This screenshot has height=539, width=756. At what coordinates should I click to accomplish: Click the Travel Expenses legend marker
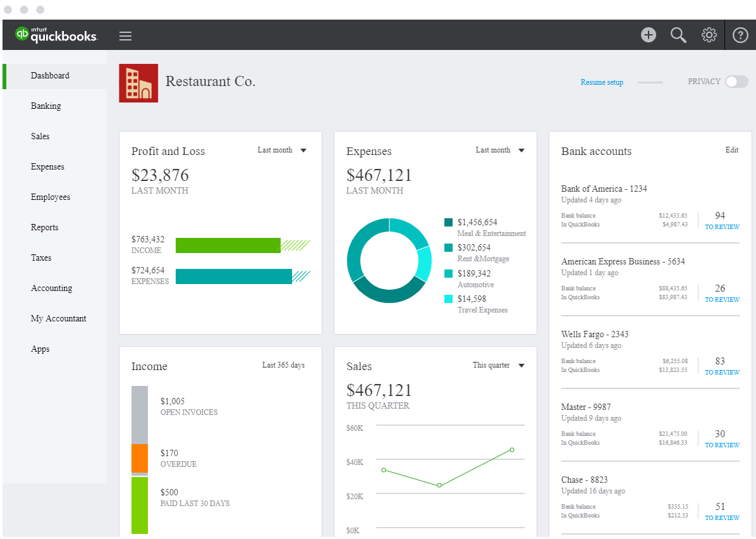pos(448,297)
